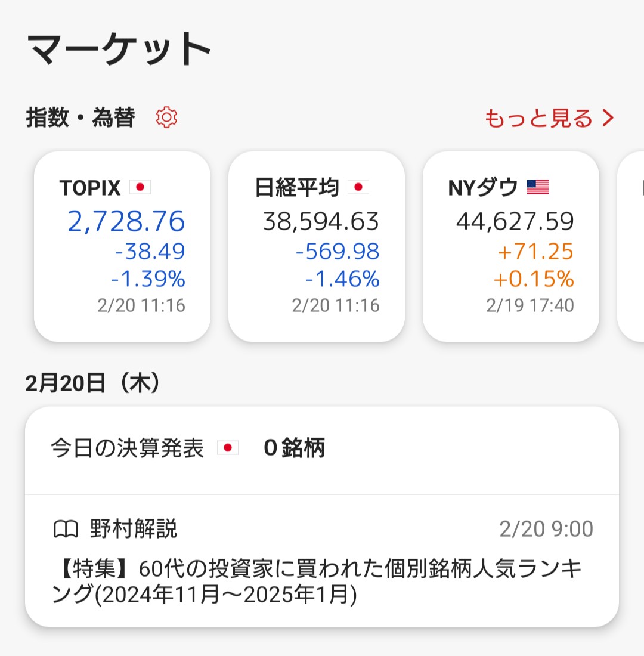Image resolution: width=644 pixels, height=656 pixels.
Task: Tap the 2月20日（木） date heading
Action: 93,383
